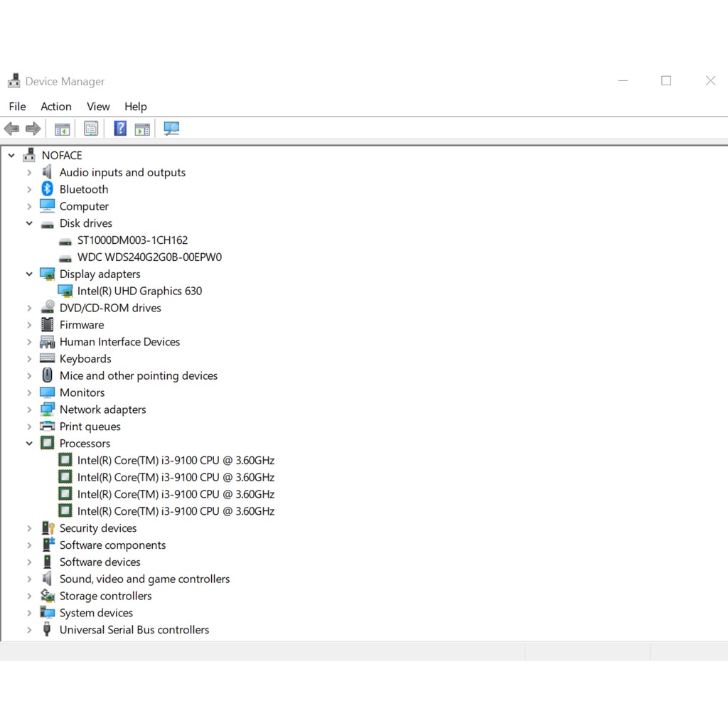Open the File menu
Screen dimensions: 728x728
(x=17, y=107)
